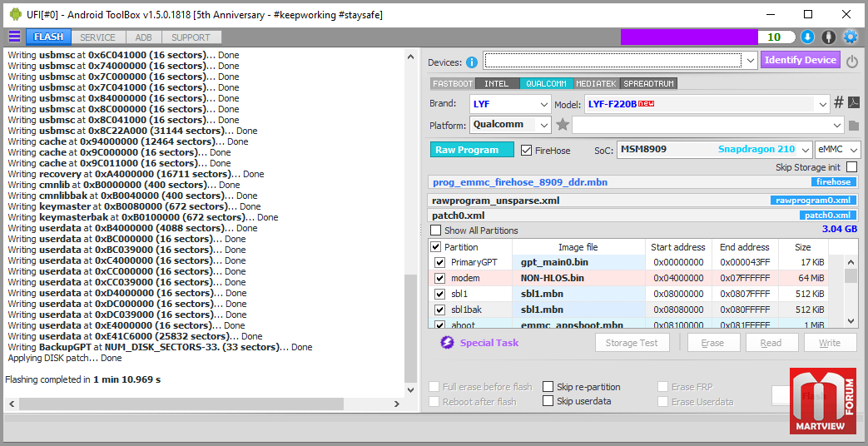
Task: Uncheck the modem partition checkbox
Action: pyautogui.click(x=440, y=278)
